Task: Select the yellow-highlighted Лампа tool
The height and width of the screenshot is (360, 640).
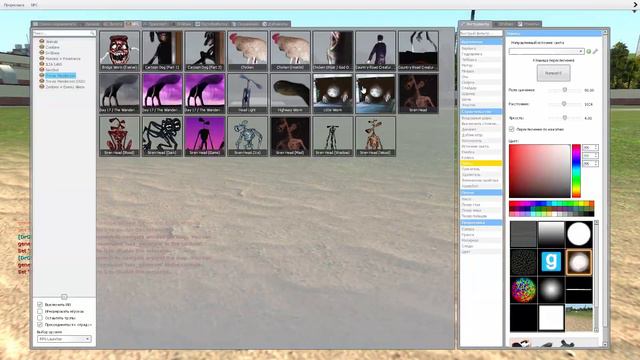Action: (481, 163)
